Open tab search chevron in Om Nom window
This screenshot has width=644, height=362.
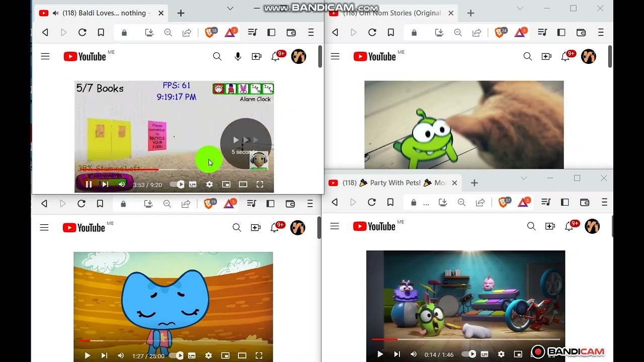pyautogui.click(x=520, y=8)
